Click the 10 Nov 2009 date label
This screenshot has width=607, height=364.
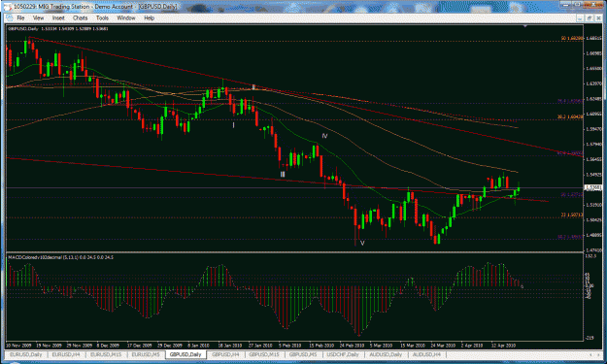[18, 346]
